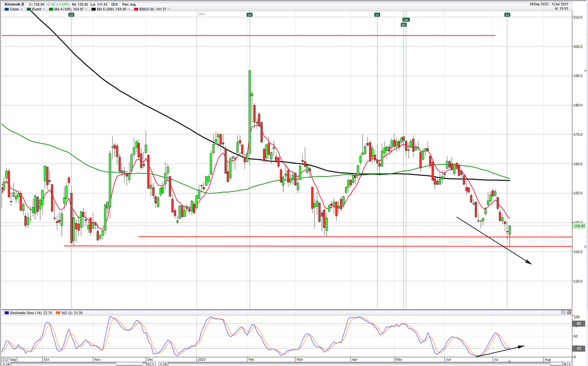Screen dimensions: 588x366
Task: Click the Q1 event marker
Action: click(377, 15)
